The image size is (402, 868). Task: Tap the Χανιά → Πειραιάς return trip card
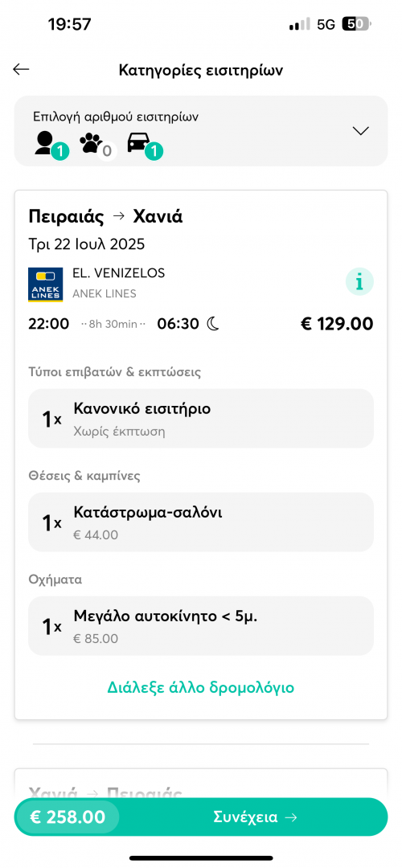(x=201, y=784)
